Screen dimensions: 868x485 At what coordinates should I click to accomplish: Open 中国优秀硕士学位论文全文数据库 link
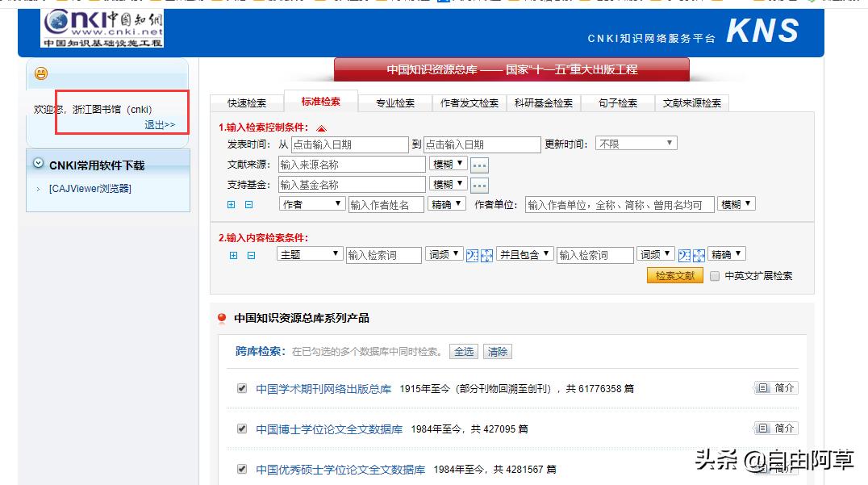(340, 470)
